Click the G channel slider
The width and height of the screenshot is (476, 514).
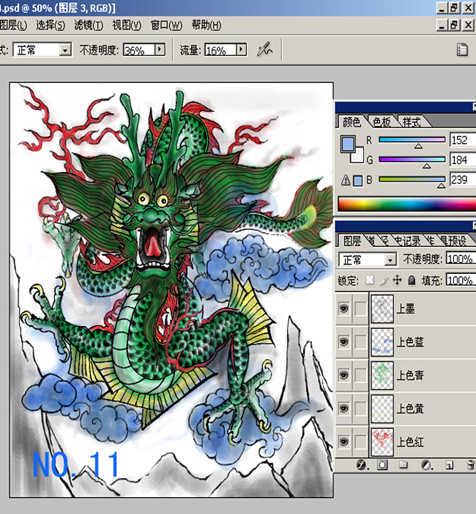click(x=412, y=161)
